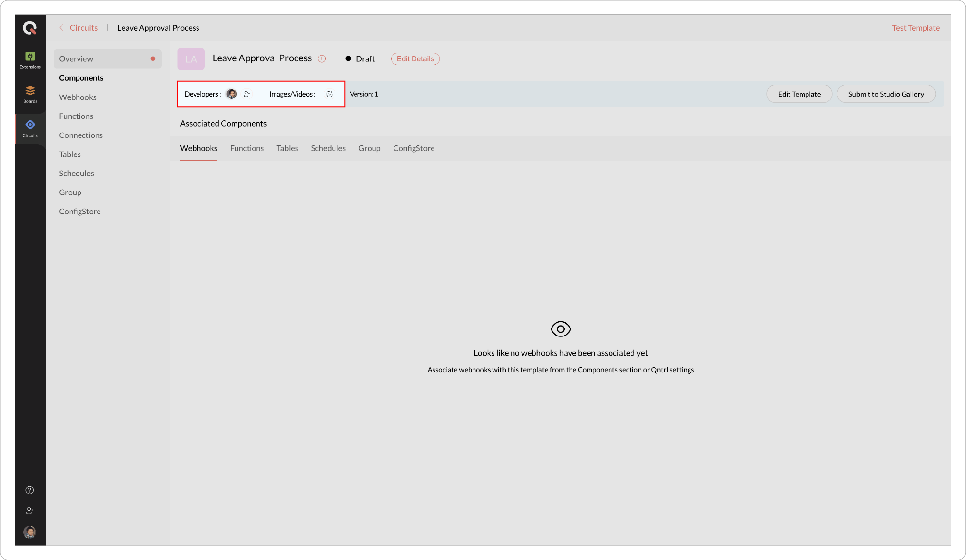Click the Qntrl logo icon
The height and width of the screenshot is (560, 966).
[x=30, y=28]
